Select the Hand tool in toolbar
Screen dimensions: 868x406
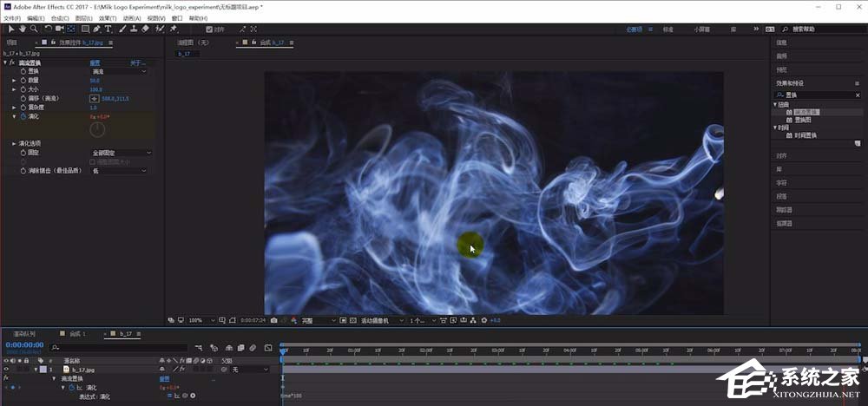(x=23, y=29)
